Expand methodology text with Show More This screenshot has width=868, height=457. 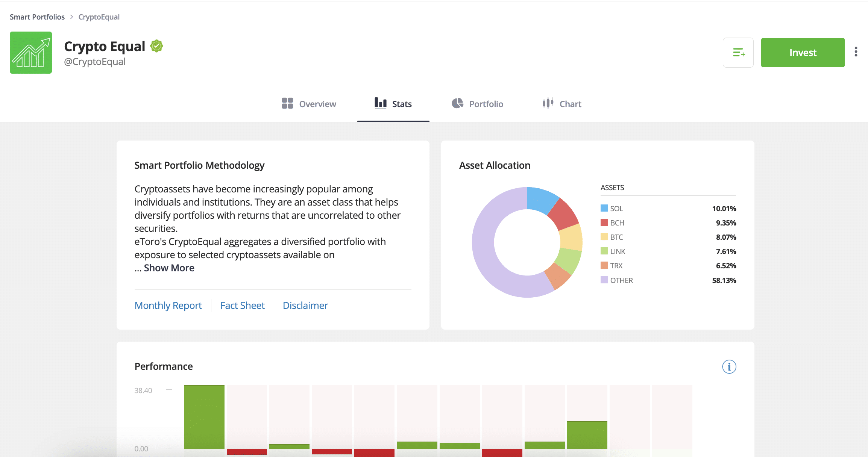169,268
